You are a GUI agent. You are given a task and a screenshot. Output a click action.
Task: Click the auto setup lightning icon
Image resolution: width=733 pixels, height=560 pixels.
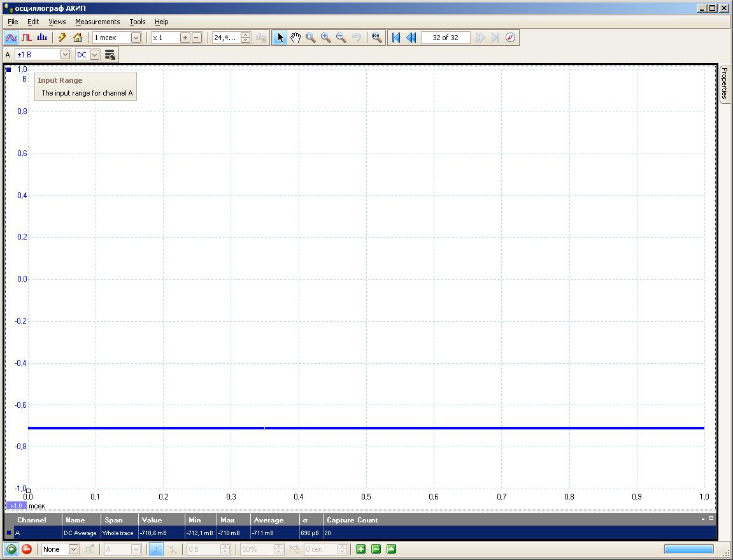coord(62,38)
